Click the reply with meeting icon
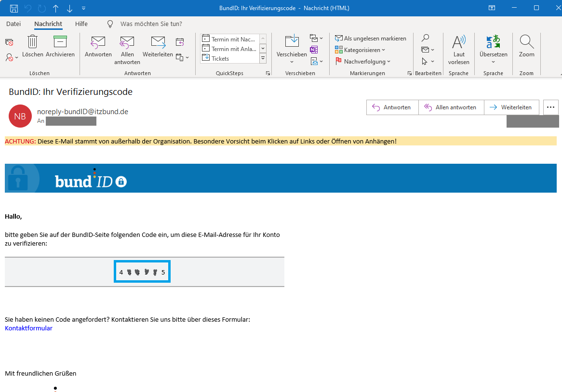Screen dimensions: 562x392 pos(180,42)
